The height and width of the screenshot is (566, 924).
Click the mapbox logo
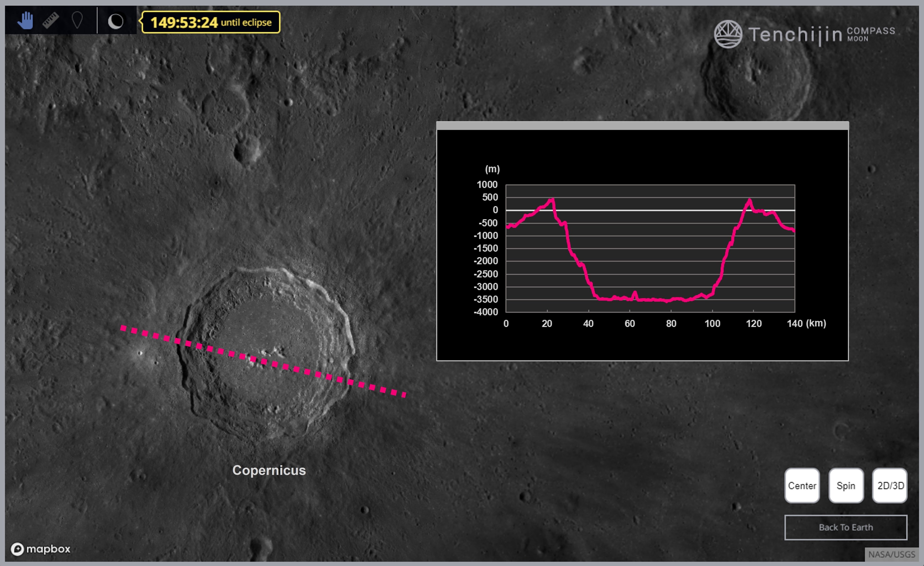tap(41, 549)
